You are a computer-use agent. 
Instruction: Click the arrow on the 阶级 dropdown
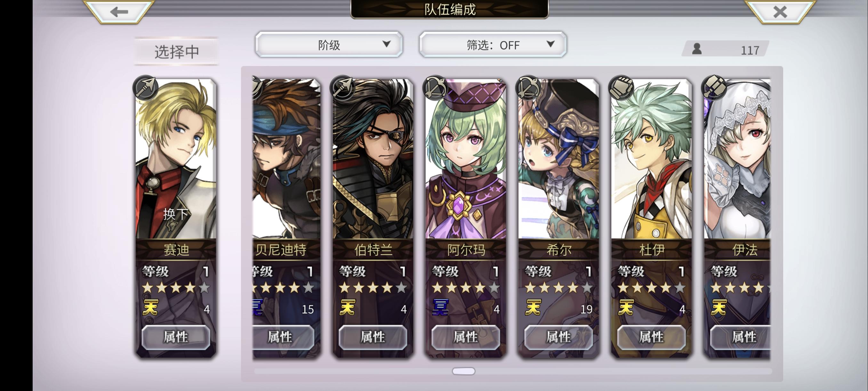pyautogui.click(x=387, y=44)
